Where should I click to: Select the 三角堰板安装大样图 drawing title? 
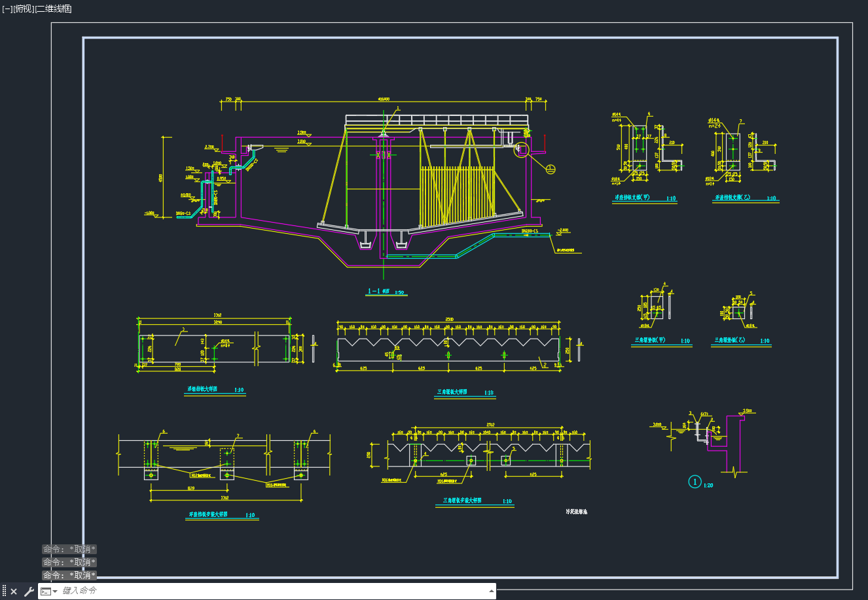(x=462, y=501)
